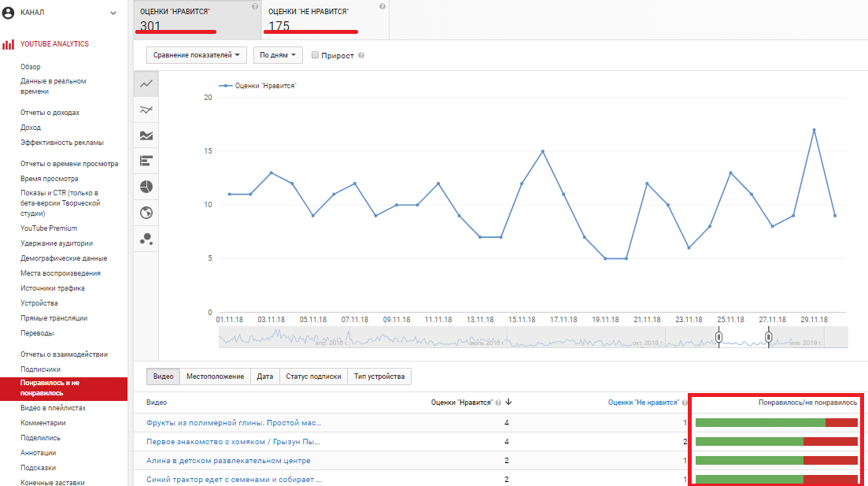Select the bubble chart icon

click(x=146, y=239)
